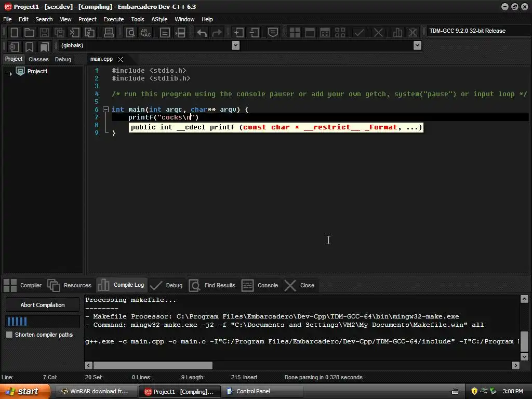Image resolution: width=532 pixels, height=399 pixels.
Task: Click the Save floppy disk icon
Action: pyautogui.click(x=44, y=33)
